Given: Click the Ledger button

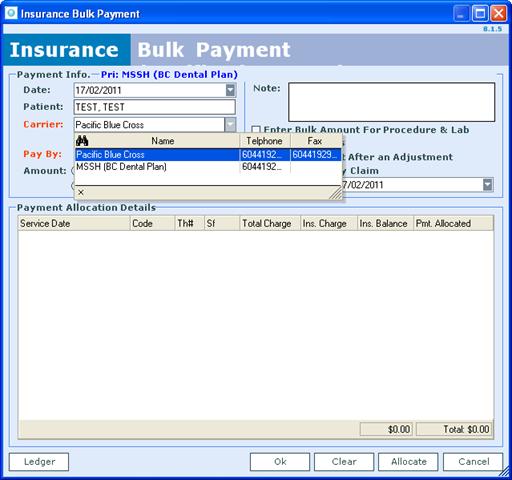Looking at the screenshot, I should (x=39, y=462).
